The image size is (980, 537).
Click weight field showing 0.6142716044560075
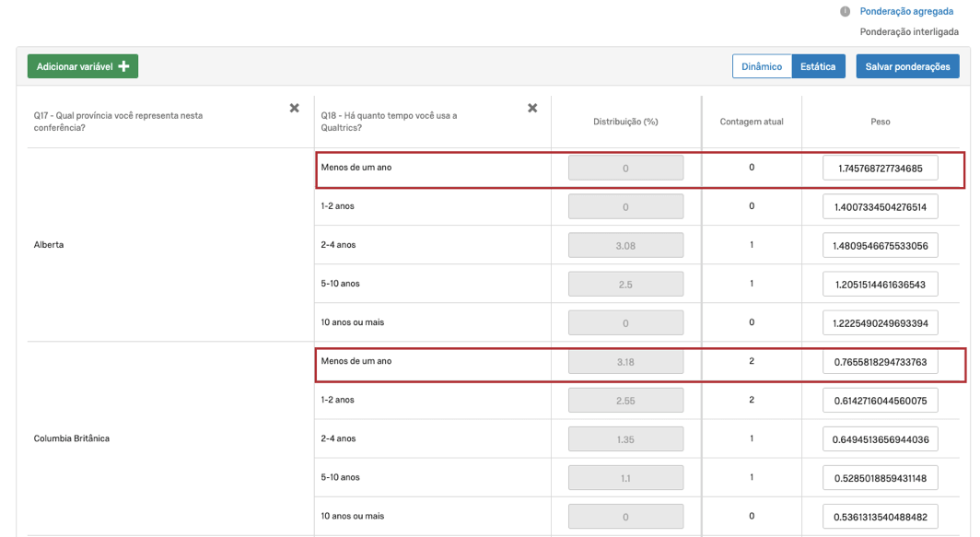(880, 401)
